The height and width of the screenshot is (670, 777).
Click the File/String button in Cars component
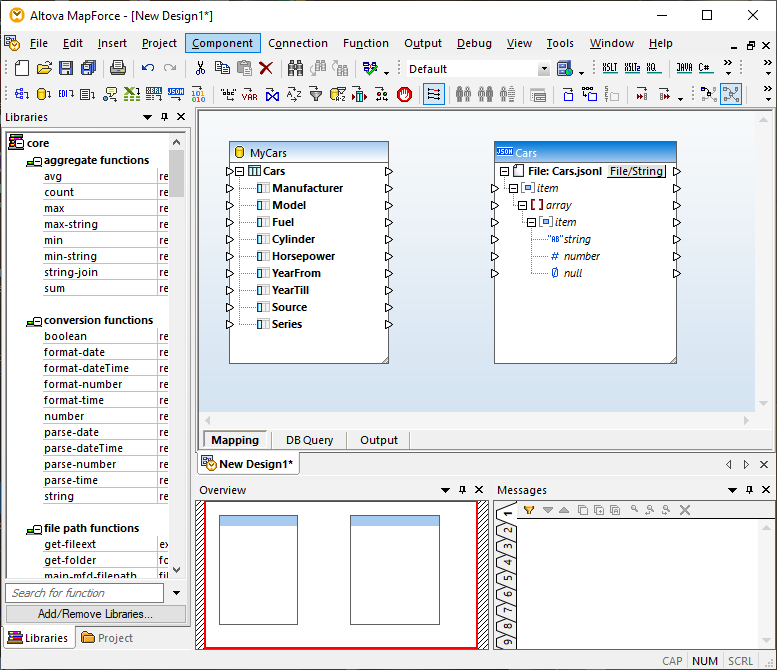(x=636, y=171)
